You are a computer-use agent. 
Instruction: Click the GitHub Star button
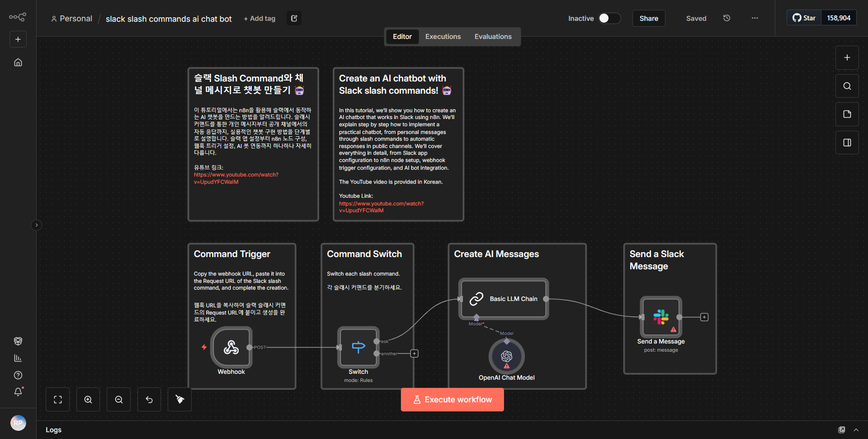[x=804, y=18]
